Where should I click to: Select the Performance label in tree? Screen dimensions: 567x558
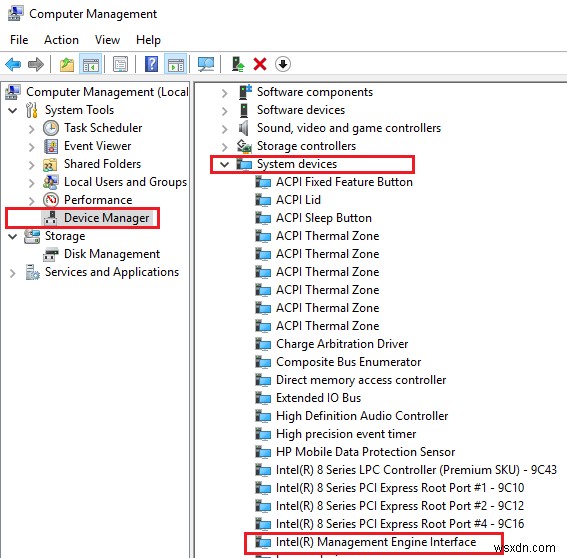(x=98, y=200)
